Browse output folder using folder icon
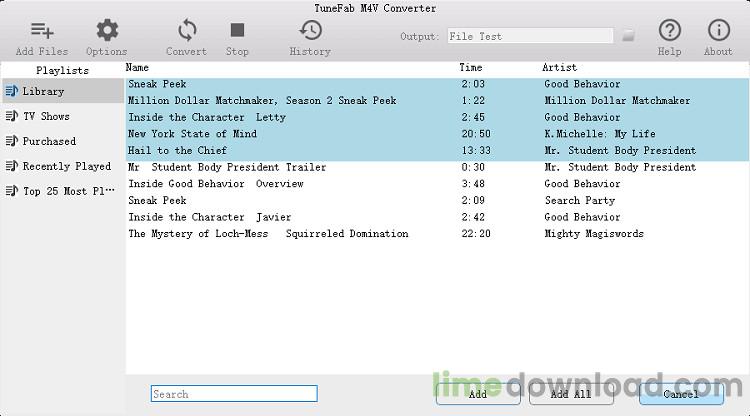The height and width of the screenshot is (416, 750). 628,36
